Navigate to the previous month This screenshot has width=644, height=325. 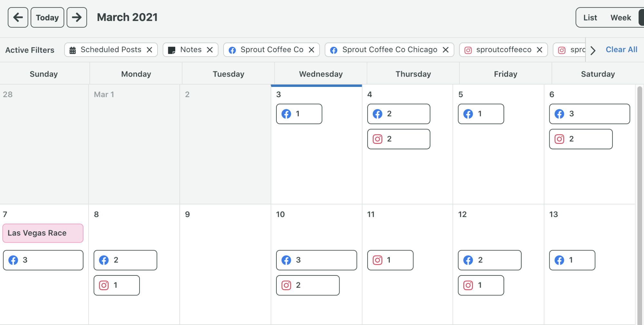[x=18, y=17]
